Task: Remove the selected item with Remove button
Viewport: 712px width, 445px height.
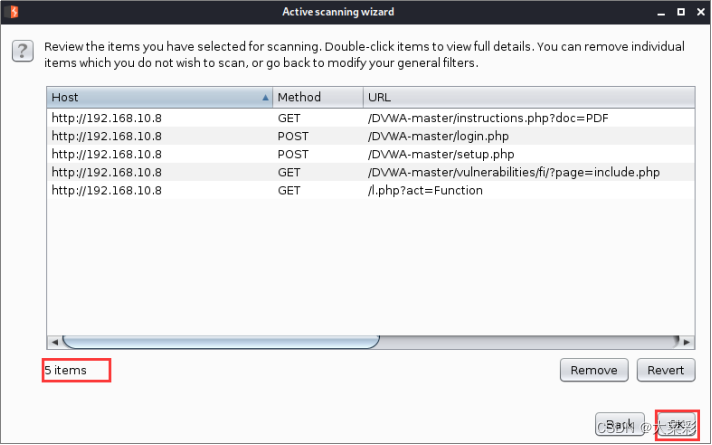Action: click(x=594, y=371)
